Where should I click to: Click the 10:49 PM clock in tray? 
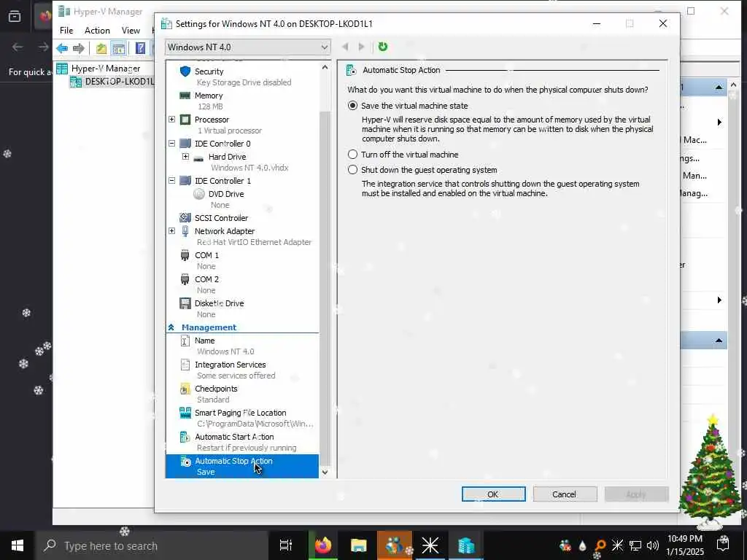[x=685, y=539]
